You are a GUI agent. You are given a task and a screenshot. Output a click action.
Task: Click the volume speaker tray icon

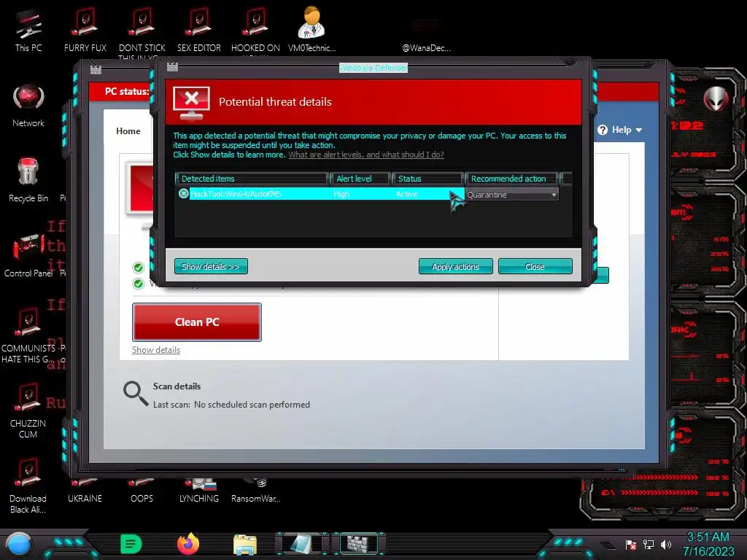(x=666, y=544)
